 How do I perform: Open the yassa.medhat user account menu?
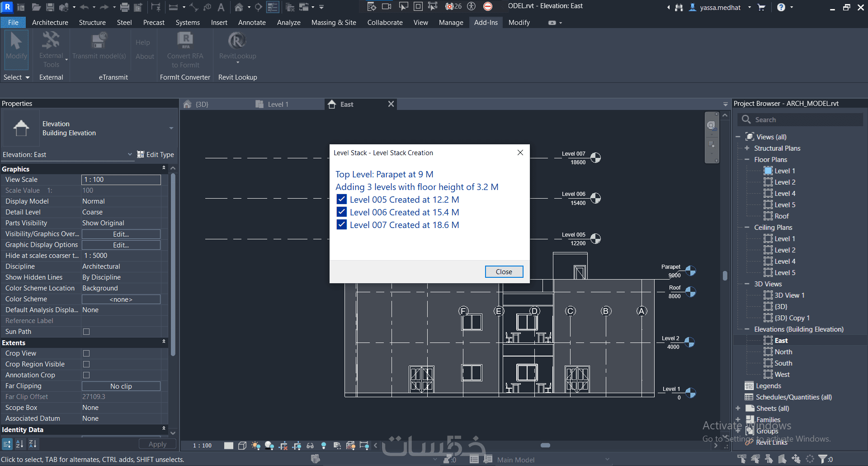click(720, 7)
